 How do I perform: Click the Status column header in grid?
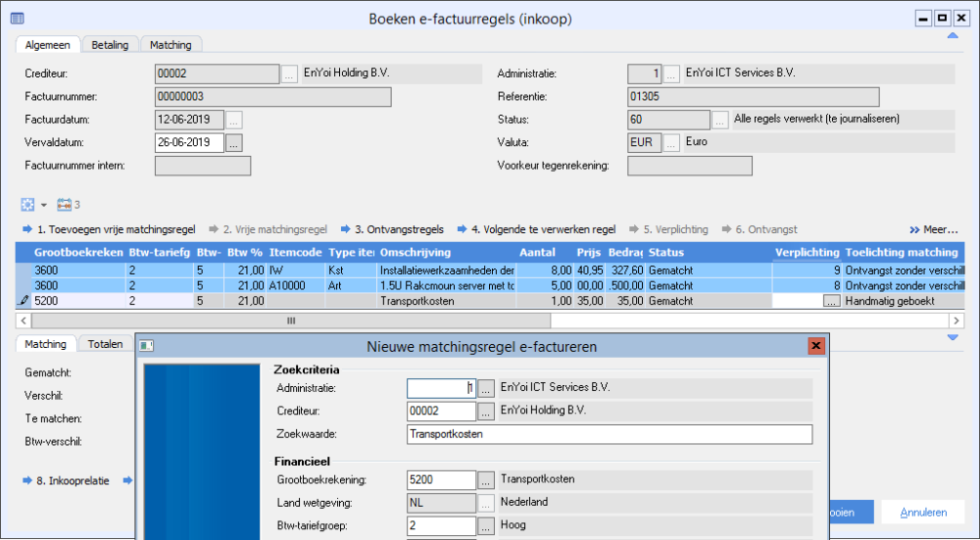(x=710, y=253)
